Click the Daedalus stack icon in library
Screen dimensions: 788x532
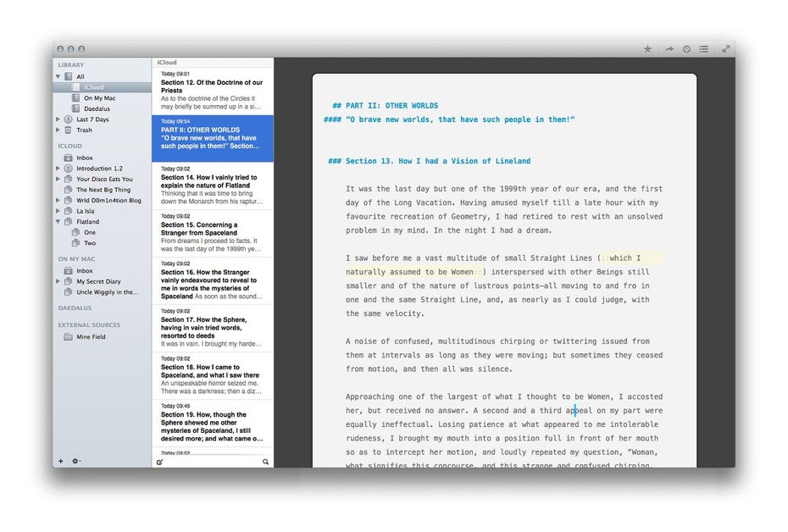75,108
